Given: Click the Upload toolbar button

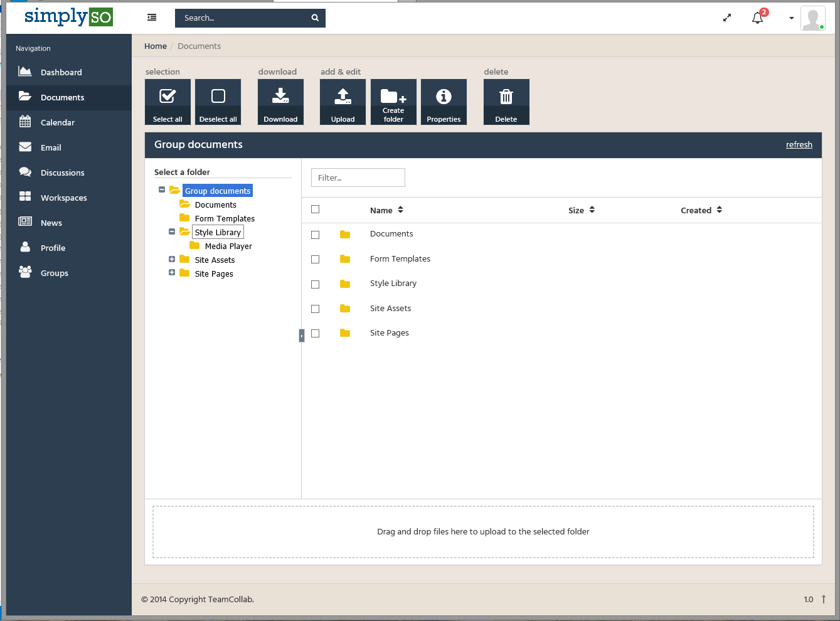Looking at the screenshot, I should pyautogui.click(x=343, y=102).
